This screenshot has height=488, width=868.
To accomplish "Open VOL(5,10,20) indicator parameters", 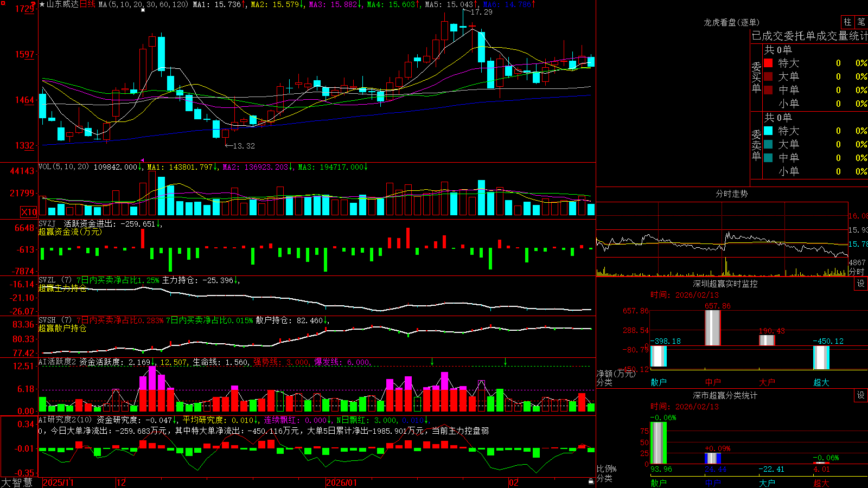I will (x=64, y=167).
